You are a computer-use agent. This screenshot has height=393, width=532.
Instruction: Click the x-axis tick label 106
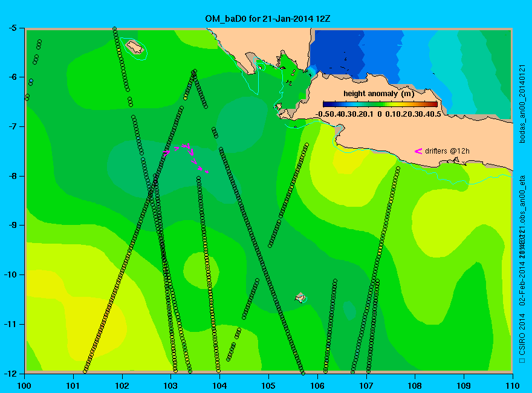(x=317, y=386)
